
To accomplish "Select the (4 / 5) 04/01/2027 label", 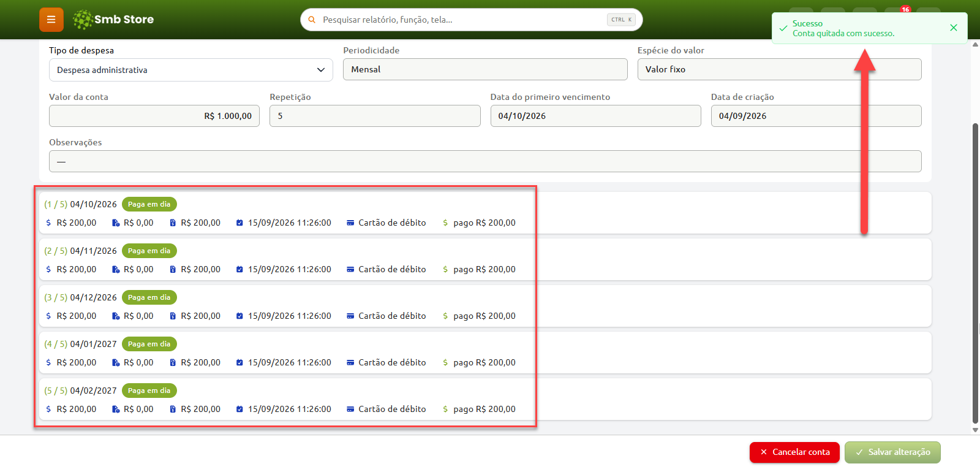I will 80,344.
